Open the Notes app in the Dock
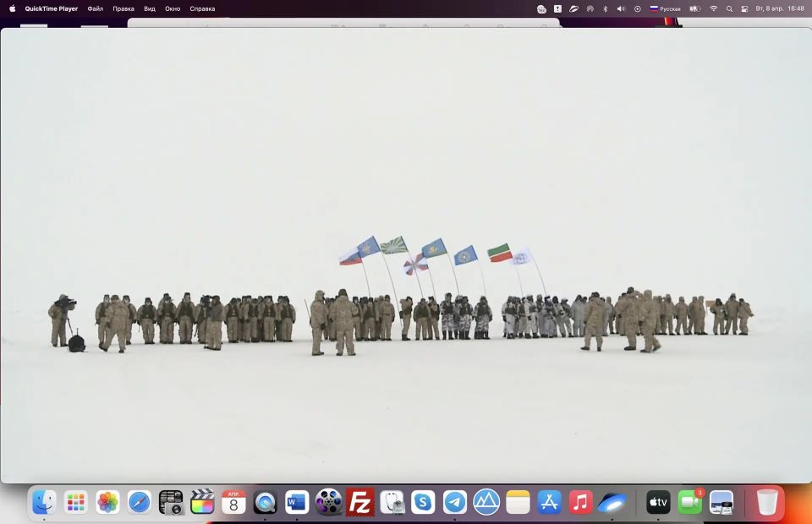The width and height of the screenshot is (812, 524). coord(518,502)
